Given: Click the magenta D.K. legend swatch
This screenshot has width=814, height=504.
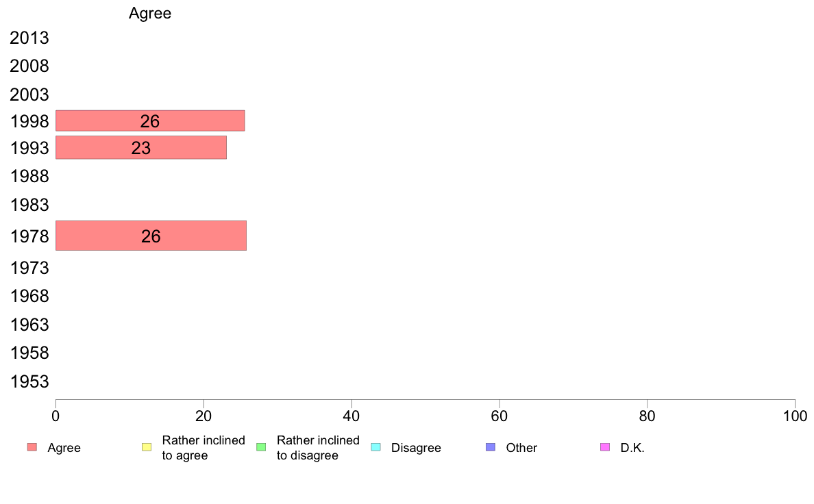Looking at the screenshot, I should coord(604,447).
